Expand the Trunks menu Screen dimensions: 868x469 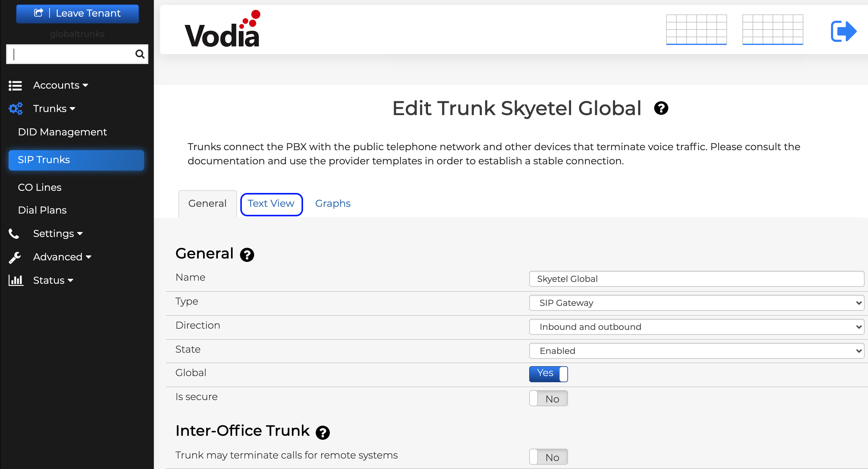point(54,109)
